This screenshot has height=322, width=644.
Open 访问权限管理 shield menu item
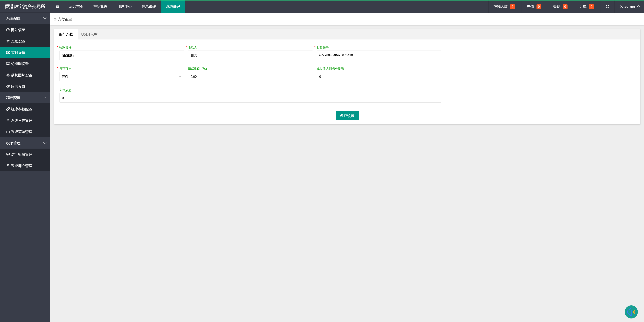(21, 154)
